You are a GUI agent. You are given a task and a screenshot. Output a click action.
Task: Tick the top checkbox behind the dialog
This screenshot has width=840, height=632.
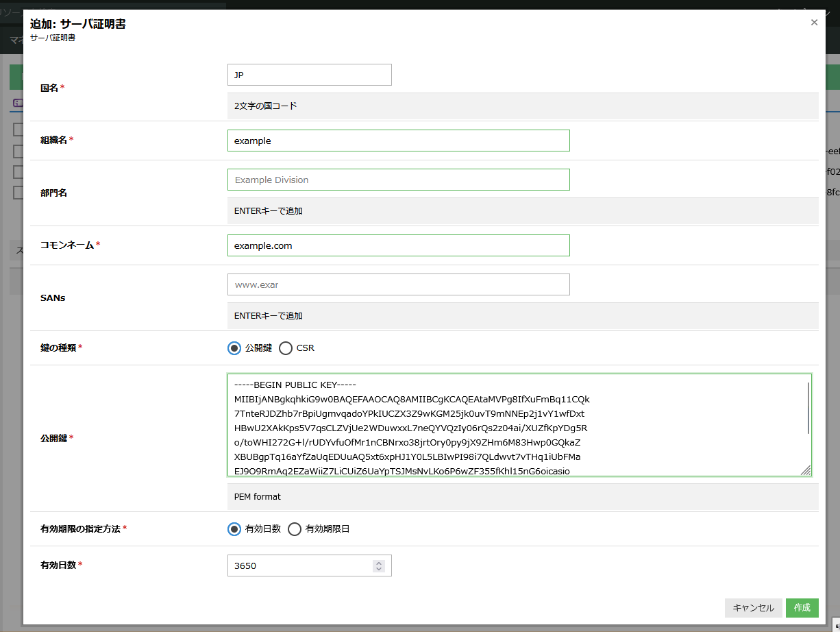point(18,130)
